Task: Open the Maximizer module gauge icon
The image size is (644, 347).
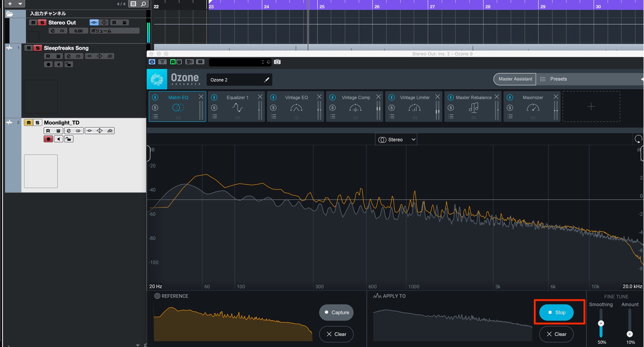Action: (x=533, y=108)
